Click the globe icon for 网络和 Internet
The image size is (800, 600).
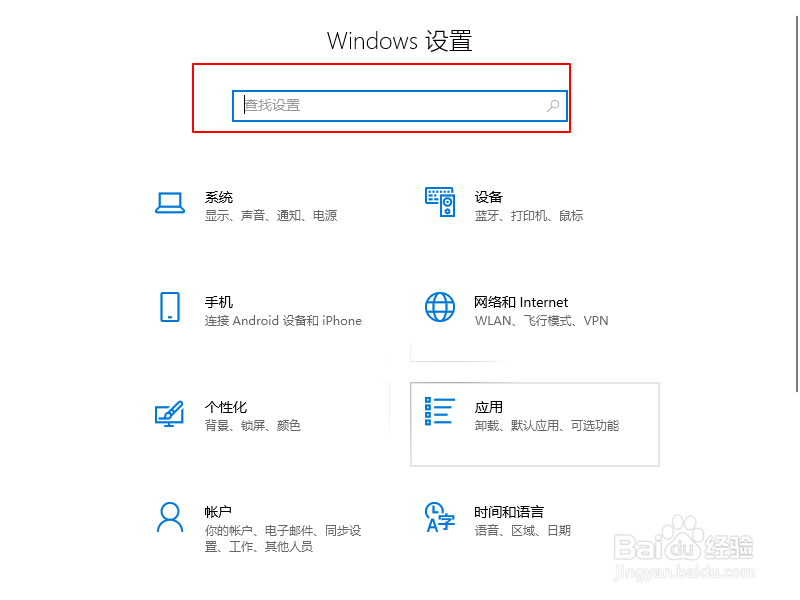point(440,307)
